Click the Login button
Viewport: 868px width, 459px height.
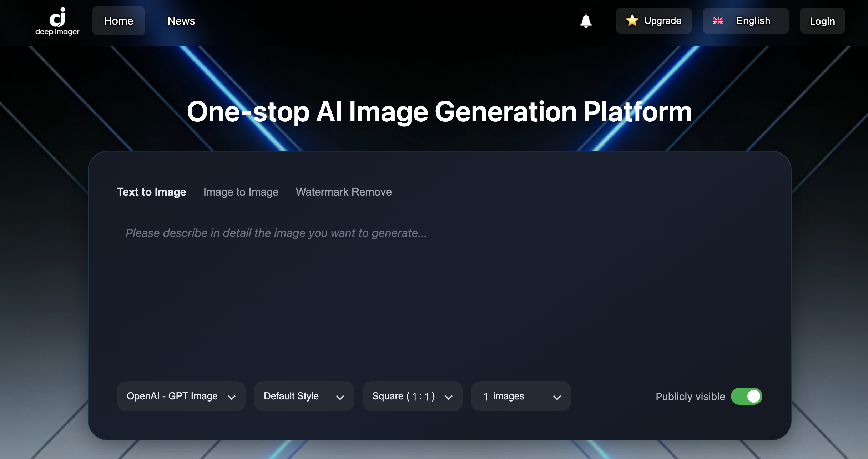822,21
